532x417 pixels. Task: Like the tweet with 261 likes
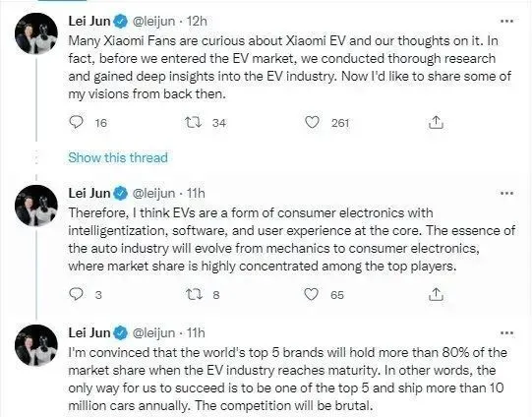tap(312, 122)
